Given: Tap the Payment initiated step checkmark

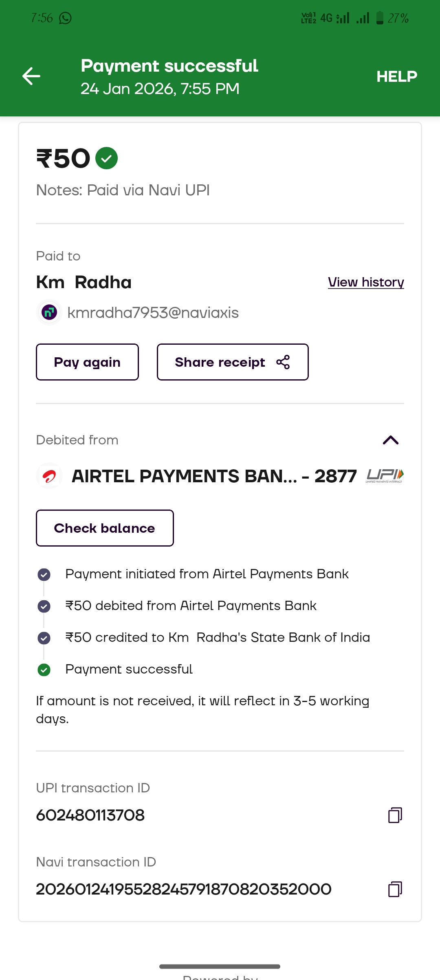Looking at the screenshot, I should click(x=44, y=574).
